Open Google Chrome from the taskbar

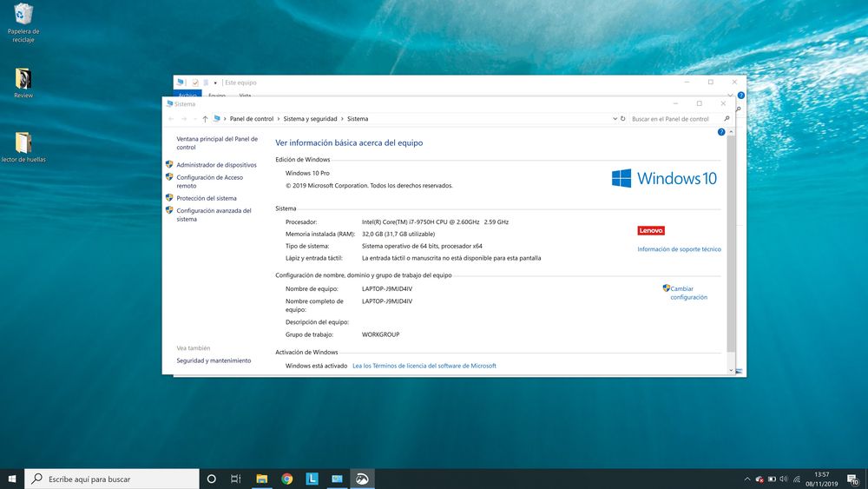(x=286, y=479)
